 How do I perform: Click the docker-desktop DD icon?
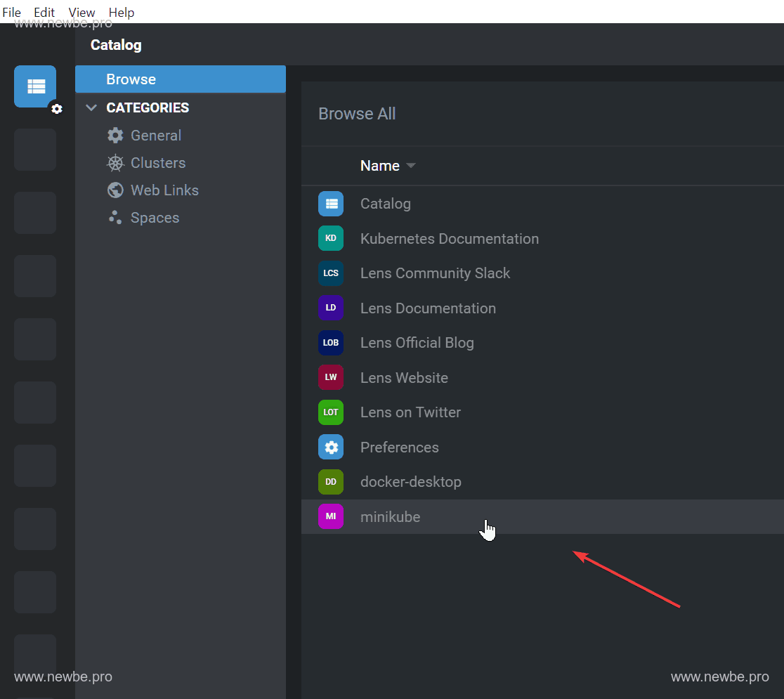tap(331, 482)
